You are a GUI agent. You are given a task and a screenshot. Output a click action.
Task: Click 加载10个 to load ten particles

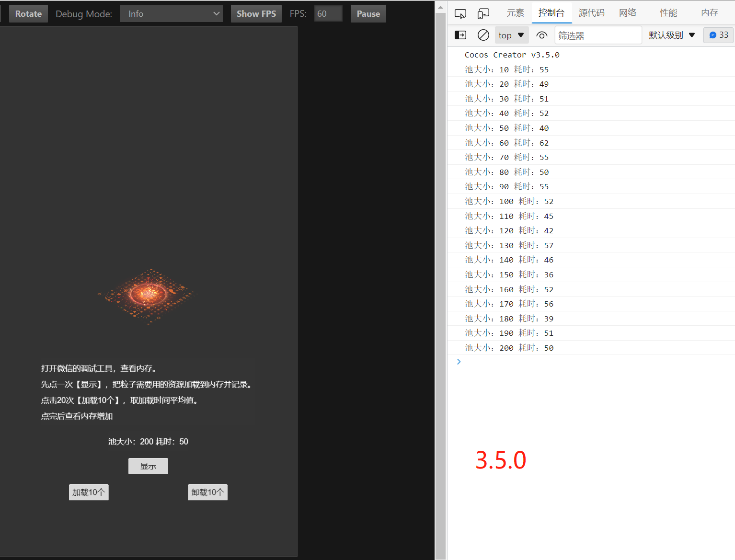pyautogui.click(x=89, y=492)
